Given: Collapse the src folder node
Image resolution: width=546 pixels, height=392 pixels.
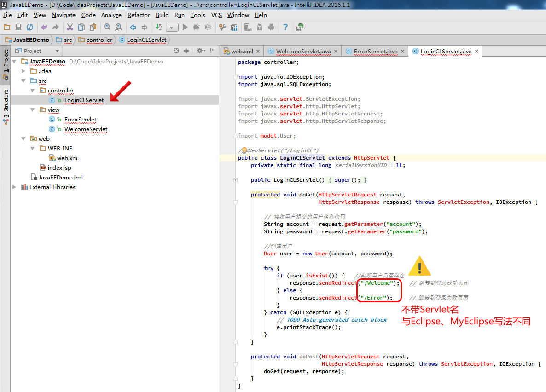Looking at the screenshot, I should tap(23, 81).
